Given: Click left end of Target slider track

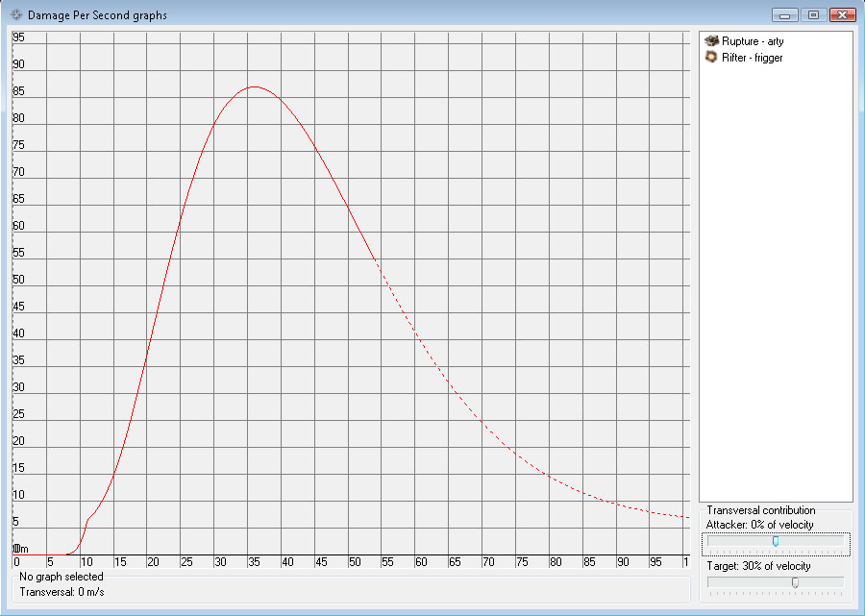Looking at the screenshot, I should pyautogui.click(x=712, y=582).
